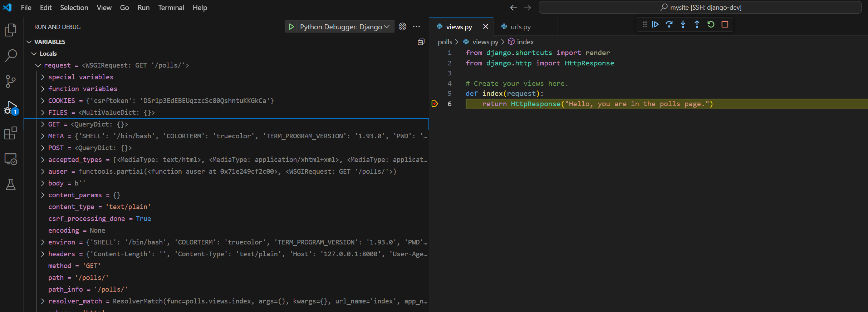The height and width of the screenshot is (312, 868).
Task: Stop the debug session
Action: tap(725, 24)
